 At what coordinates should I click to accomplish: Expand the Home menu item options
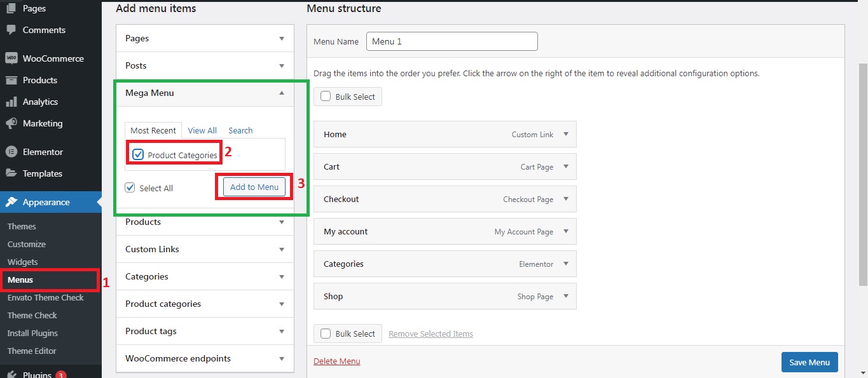click(x=565, y=134)
